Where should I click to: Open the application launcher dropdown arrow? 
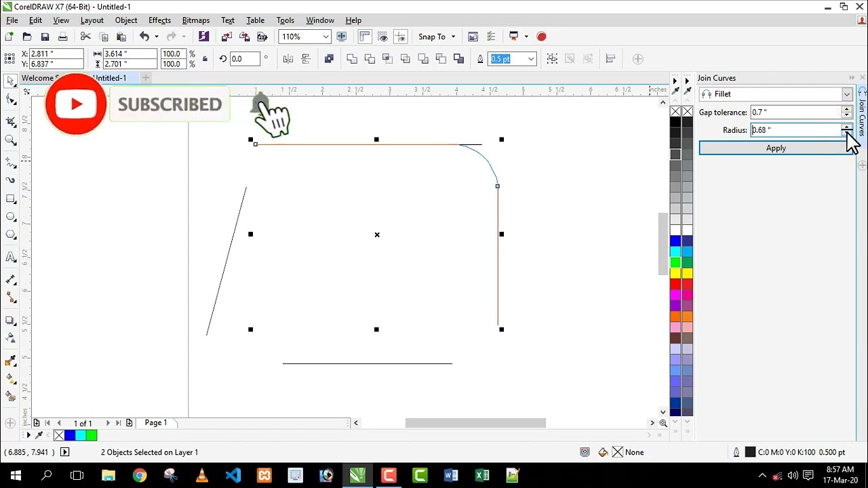tap(525, 37)
